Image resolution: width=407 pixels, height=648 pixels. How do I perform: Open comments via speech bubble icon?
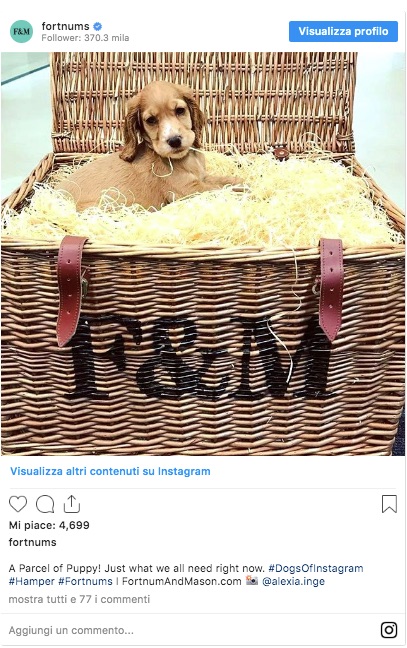coord(45,504)
